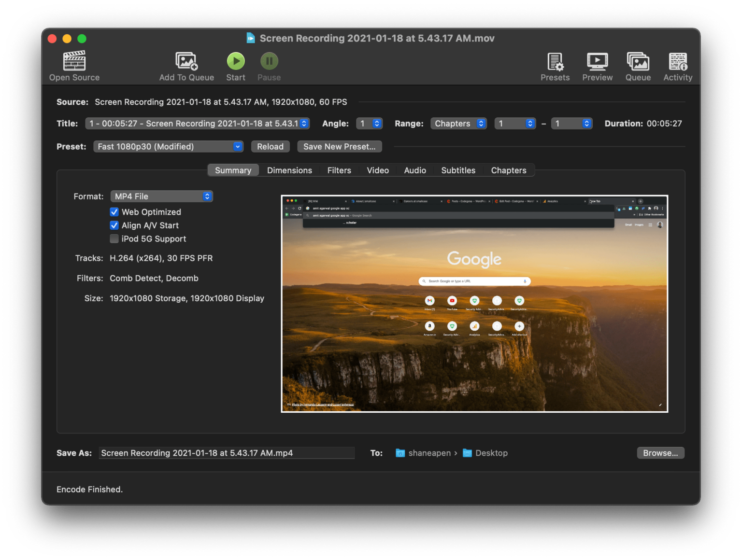Open a new source video with Open Source
This screenshot has height=560, width=742.
pos(74,66)
